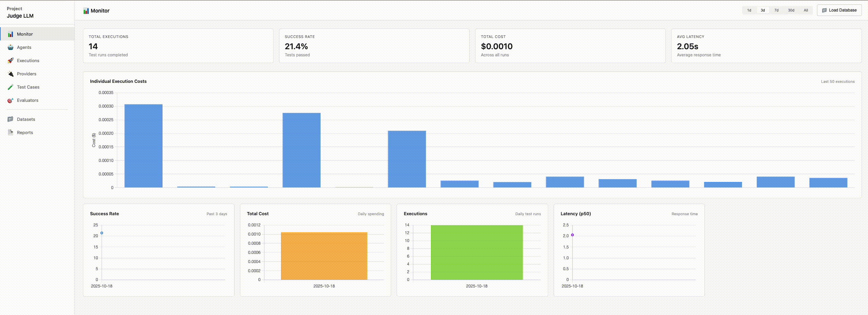
Task: Click the green Executions daily bar
Action: click(x=476, y=253)
